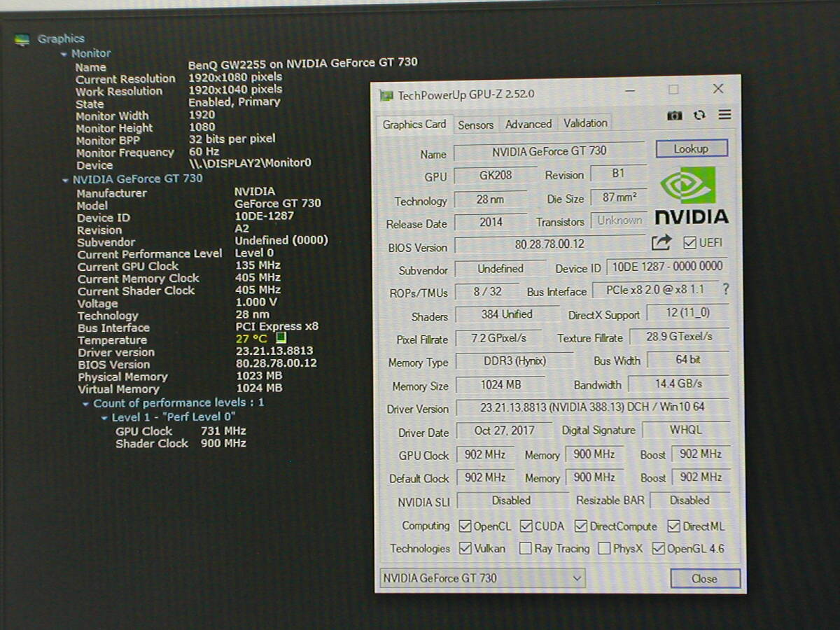Click the "10DE-1287" Device ID value in Speccy
The image size is (840, 630).
265,216
